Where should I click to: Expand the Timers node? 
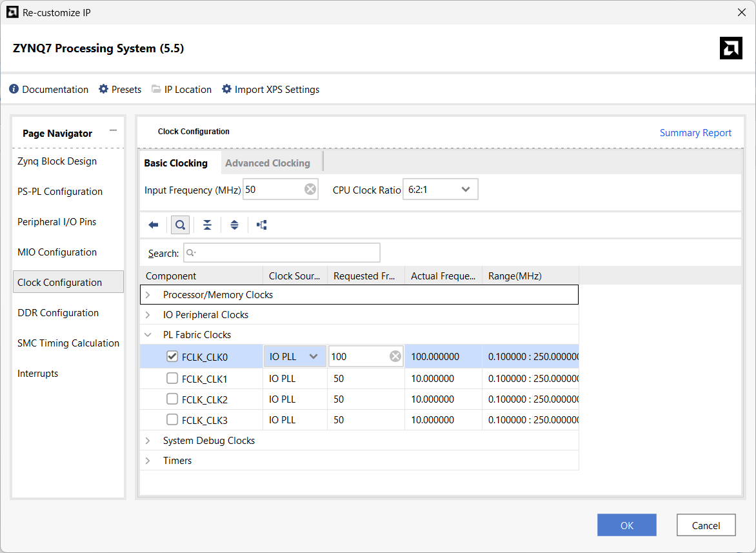click(148, 461)
